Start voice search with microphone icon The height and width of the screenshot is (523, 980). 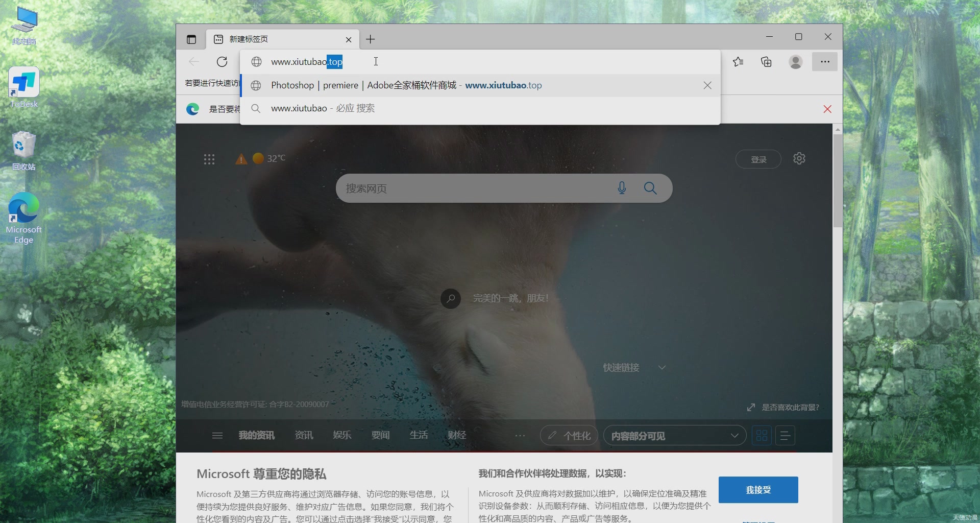[x=622, y=188]
